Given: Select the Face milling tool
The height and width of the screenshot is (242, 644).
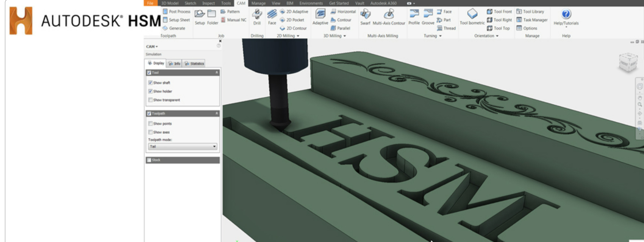Looking at the screenshot, I should (x=272, y=15).
